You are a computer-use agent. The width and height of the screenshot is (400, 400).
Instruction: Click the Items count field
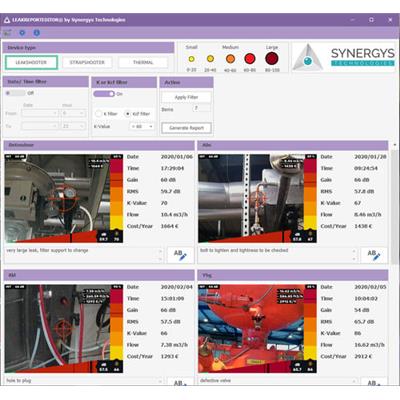coord(201,109)
